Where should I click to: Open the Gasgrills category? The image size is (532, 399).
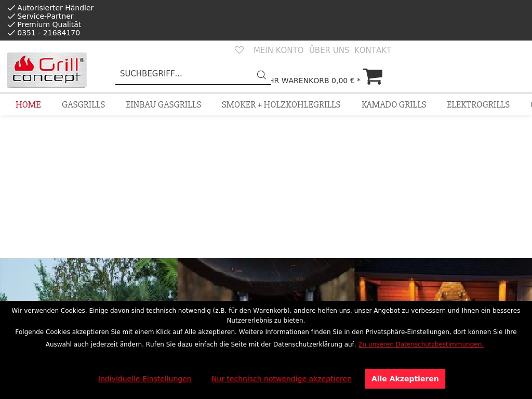[83, 105]
